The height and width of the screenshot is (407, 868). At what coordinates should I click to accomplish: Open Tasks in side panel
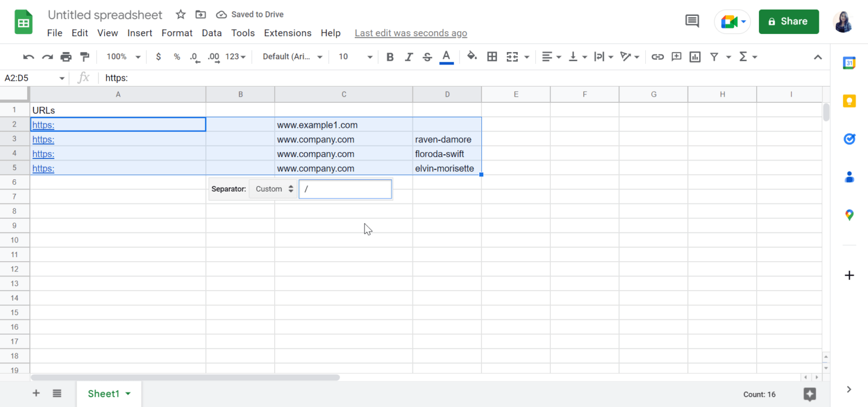849,138
